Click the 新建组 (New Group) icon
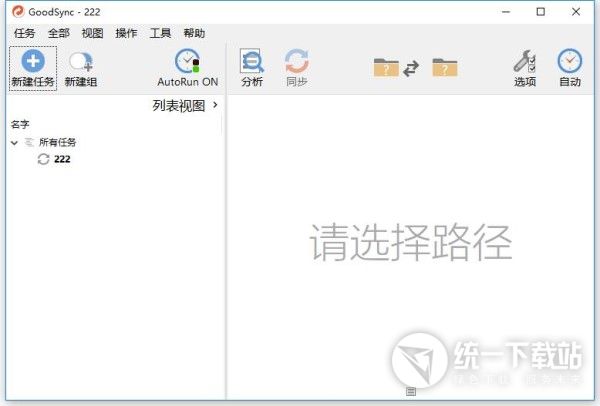The image size is (600, 406). pyautogui.click(x=81, y=62)
